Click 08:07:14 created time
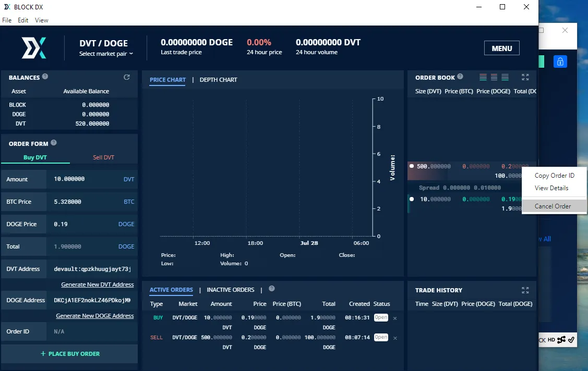Viewport: 588px width, 371px height. click(357, 337)
